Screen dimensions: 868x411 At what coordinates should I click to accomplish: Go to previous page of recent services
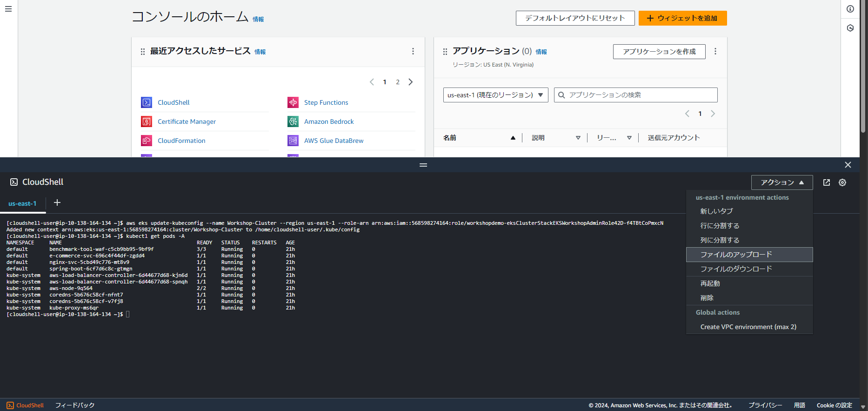372,82
